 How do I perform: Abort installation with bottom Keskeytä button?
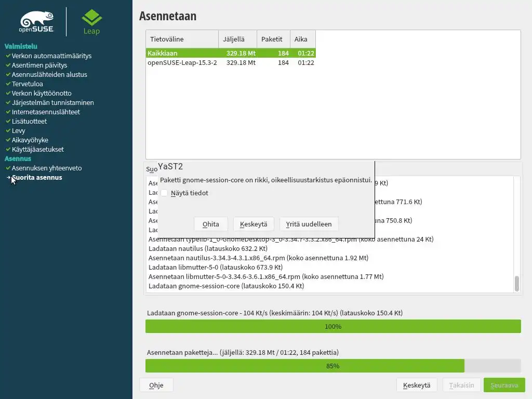pyautogui.click(x=417, y=385)
